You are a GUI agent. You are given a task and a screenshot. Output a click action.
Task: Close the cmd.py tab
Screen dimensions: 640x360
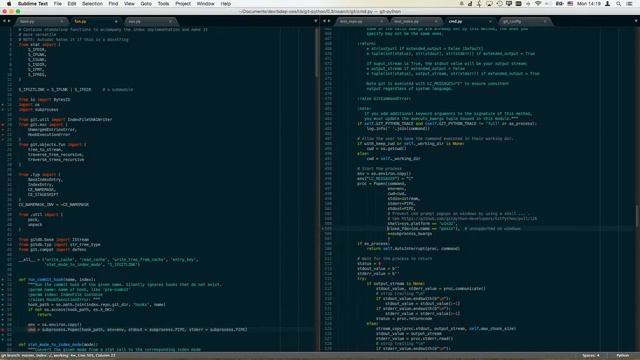point(490,21)
